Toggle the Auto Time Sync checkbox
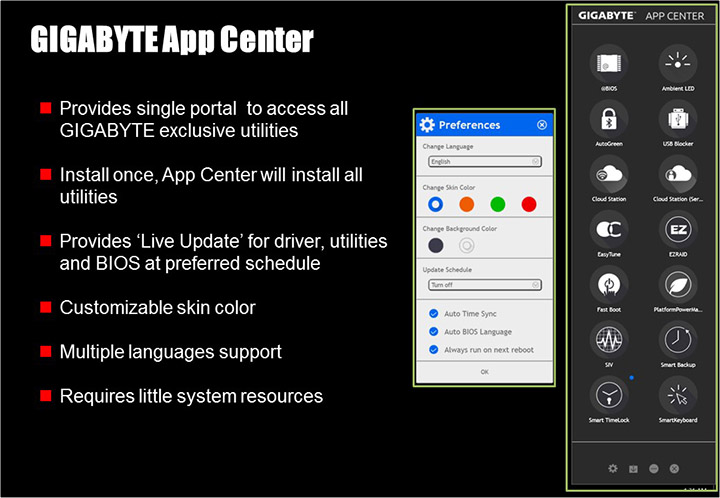The image size is (720, 498). tap(433, 313)
